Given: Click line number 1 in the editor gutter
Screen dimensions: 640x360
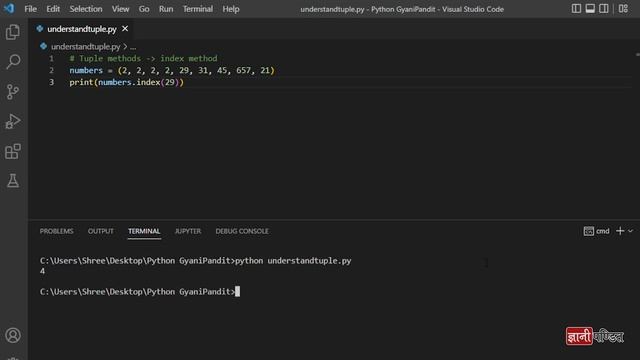Looking at the screenshot, I should click(x=51, y=58).
